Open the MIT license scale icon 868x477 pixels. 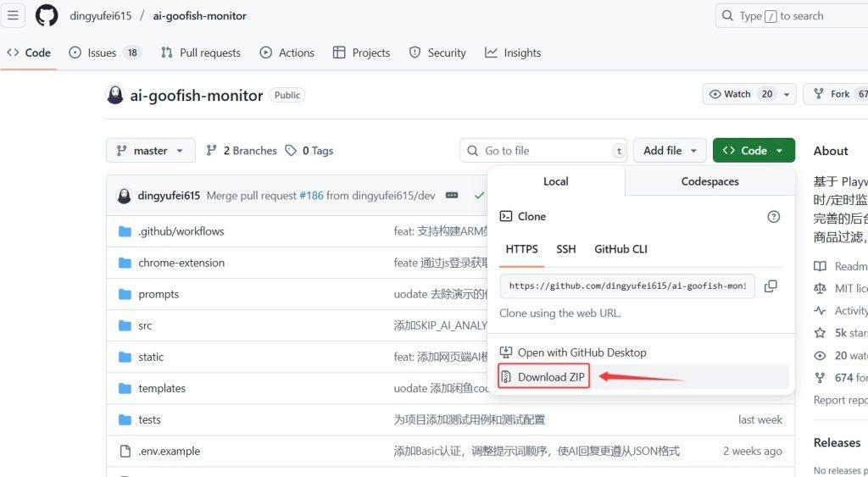pos(820,288)
